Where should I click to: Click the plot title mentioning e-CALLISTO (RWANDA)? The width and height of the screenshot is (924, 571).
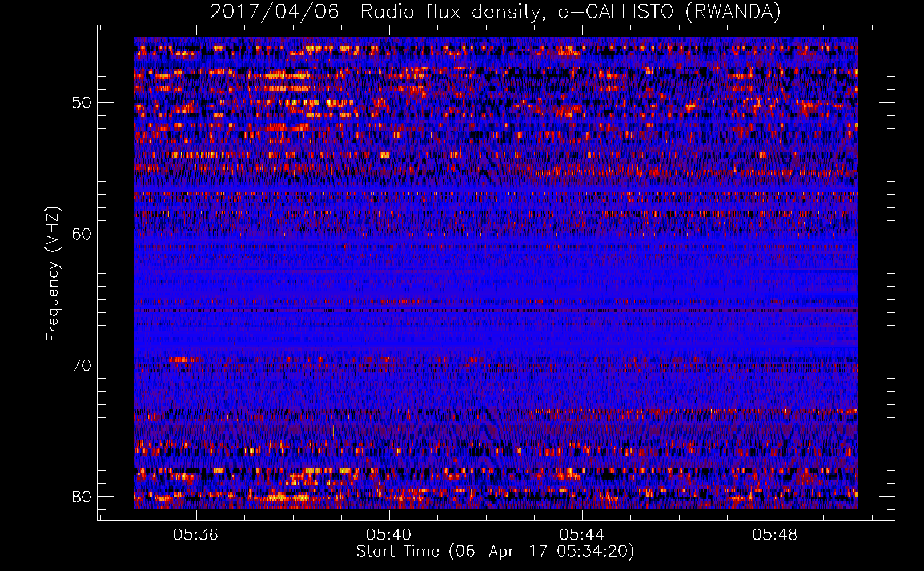[495, 11]
